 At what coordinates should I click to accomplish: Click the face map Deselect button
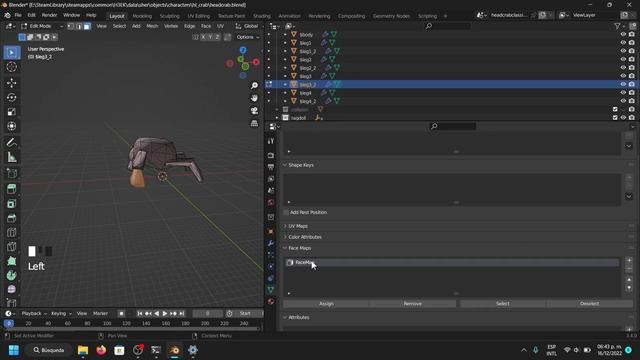tap(589, 304)
